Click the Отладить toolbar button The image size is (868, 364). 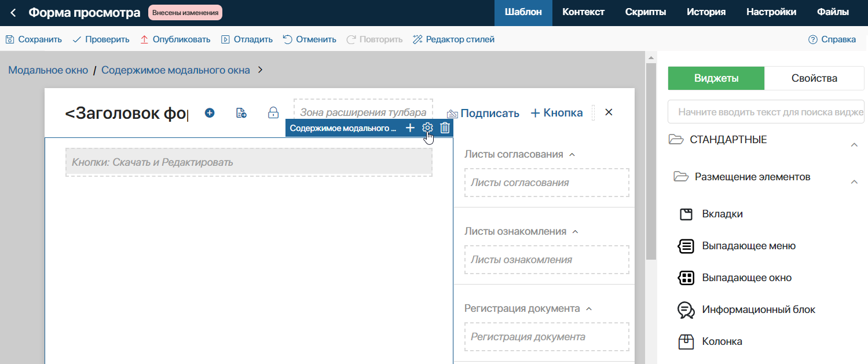point(247,39)
